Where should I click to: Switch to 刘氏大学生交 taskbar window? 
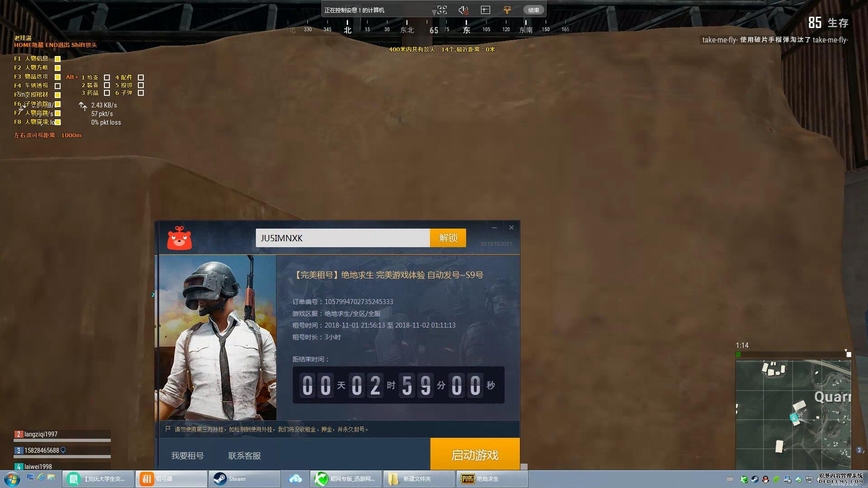pos(98,479)
